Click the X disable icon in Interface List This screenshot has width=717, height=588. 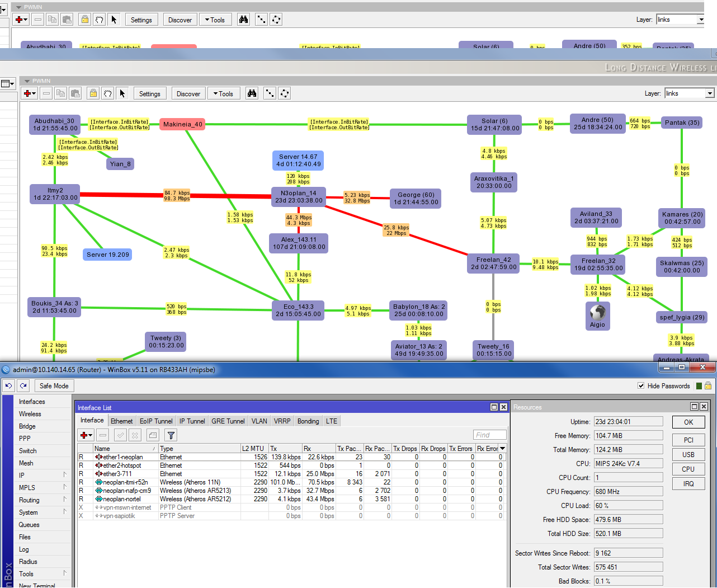(135, 435)
